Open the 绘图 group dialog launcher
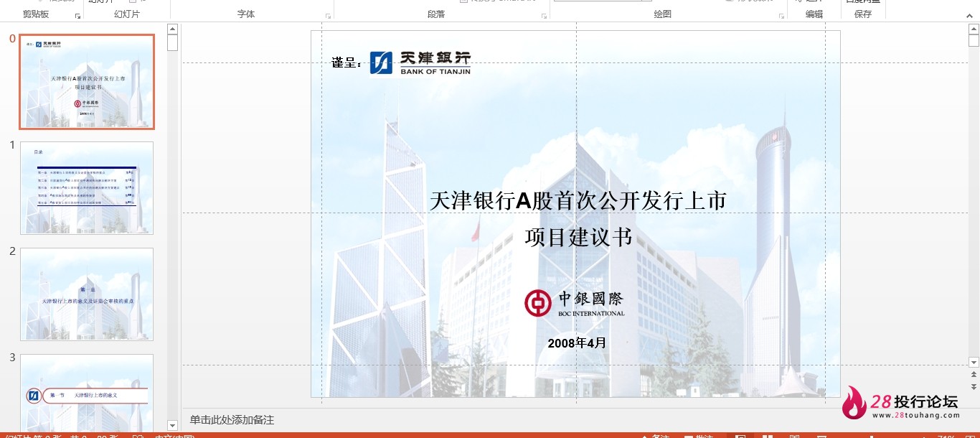This screenshot has width=980, height=438. tap(781, 16)
